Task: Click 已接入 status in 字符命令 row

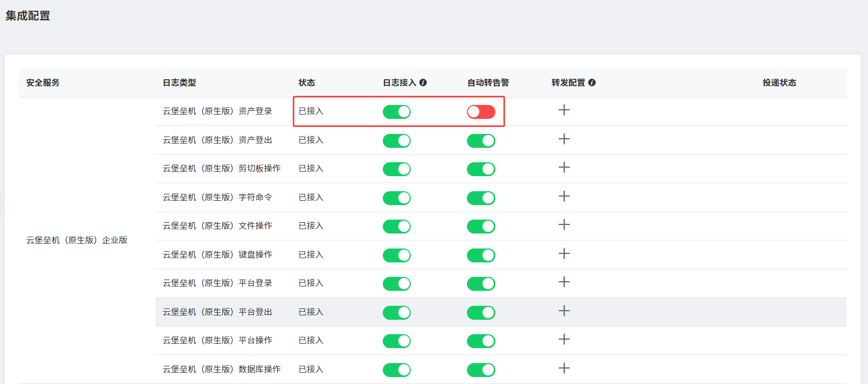Action: pyautogui.click(x=311, y=197)
